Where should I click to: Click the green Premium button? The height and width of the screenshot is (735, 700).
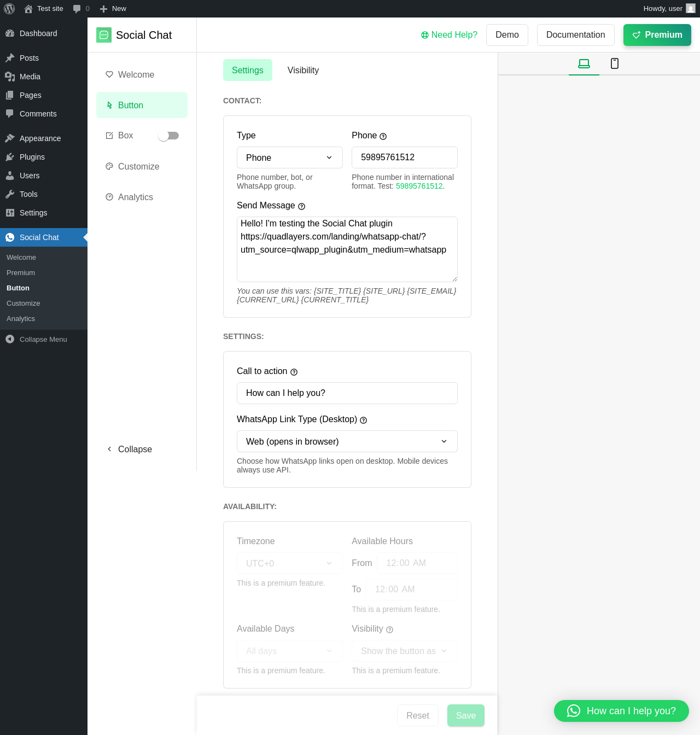[657, 35]
